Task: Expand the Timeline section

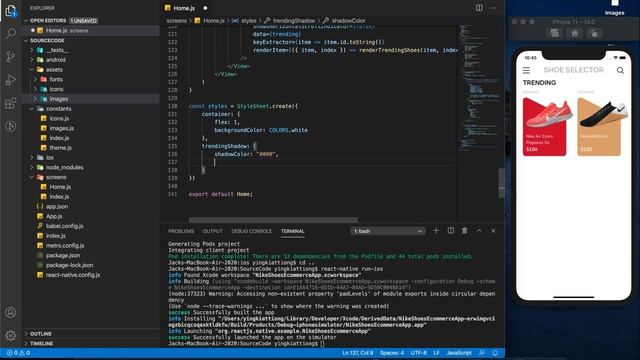Action: [x=26, y=343]
